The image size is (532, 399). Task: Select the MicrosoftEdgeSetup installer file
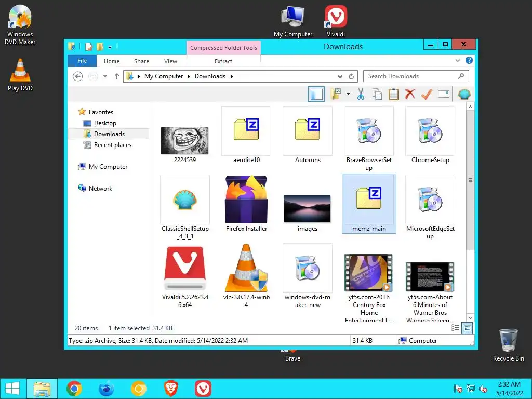click(x=430, y=208)
